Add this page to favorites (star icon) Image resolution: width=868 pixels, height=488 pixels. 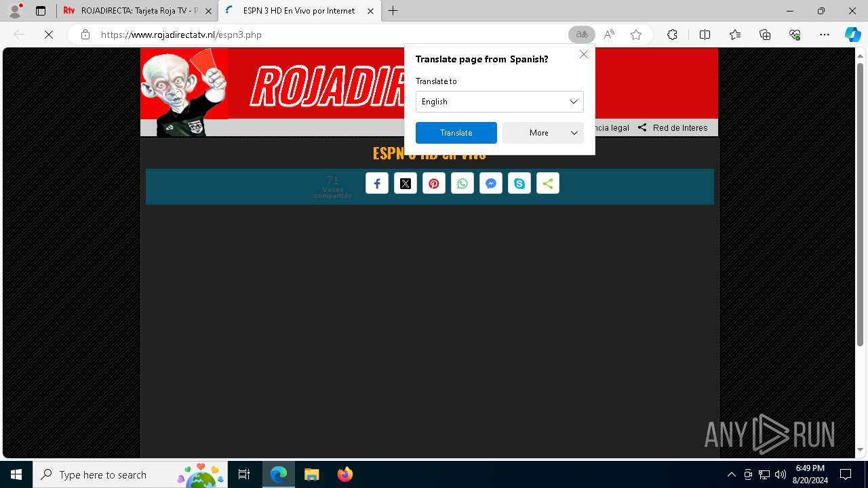(x=636, y=35)
